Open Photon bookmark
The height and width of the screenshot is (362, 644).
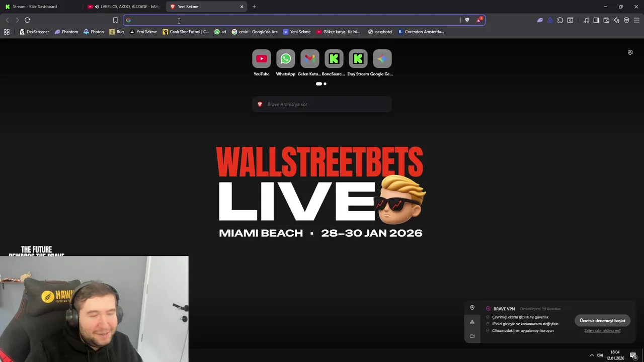click(x=94, y=32)
